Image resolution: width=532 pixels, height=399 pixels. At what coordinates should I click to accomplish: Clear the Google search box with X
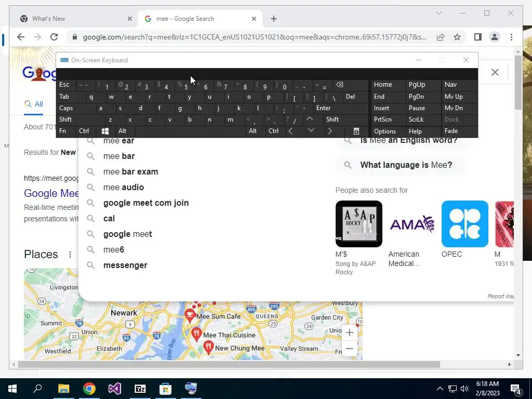pos(495,72)
